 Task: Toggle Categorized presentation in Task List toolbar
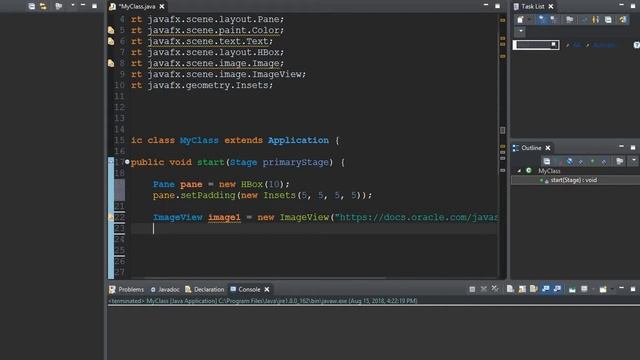pos(541,20)
